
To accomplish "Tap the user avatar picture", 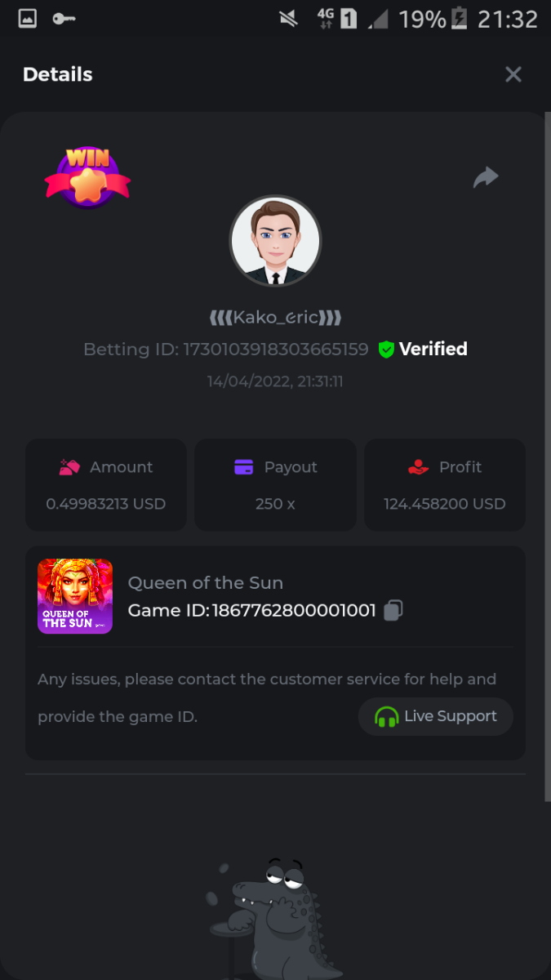I will (275, 241).
